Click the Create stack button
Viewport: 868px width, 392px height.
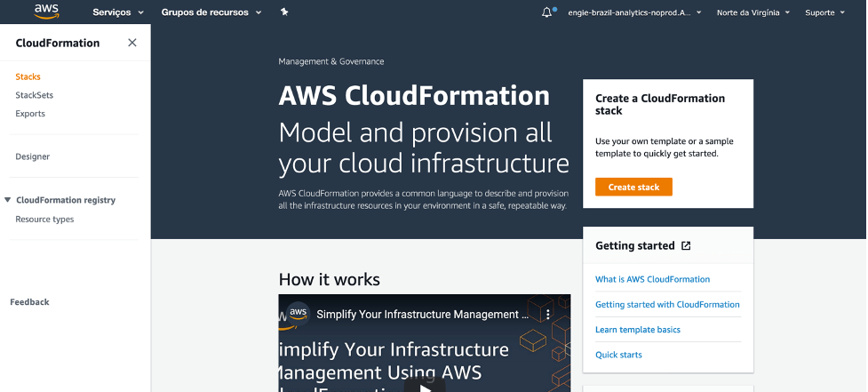point(633,188)
